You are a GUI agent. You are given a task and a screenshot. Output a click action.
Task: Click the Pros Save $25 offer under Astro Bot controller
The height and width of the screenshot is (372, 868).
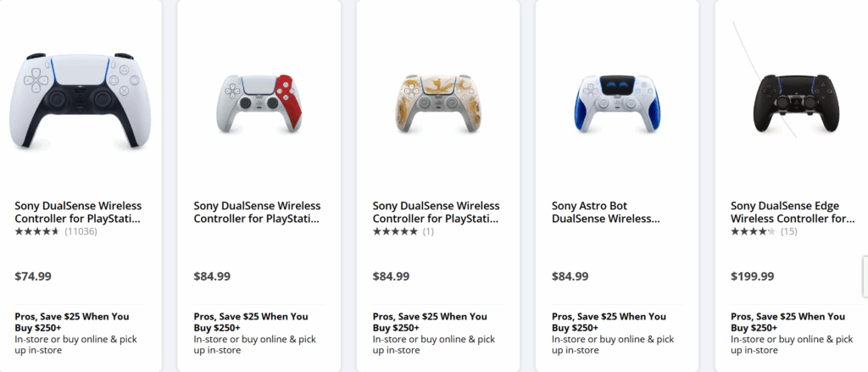pyautogui.click(x=609, y=322)
